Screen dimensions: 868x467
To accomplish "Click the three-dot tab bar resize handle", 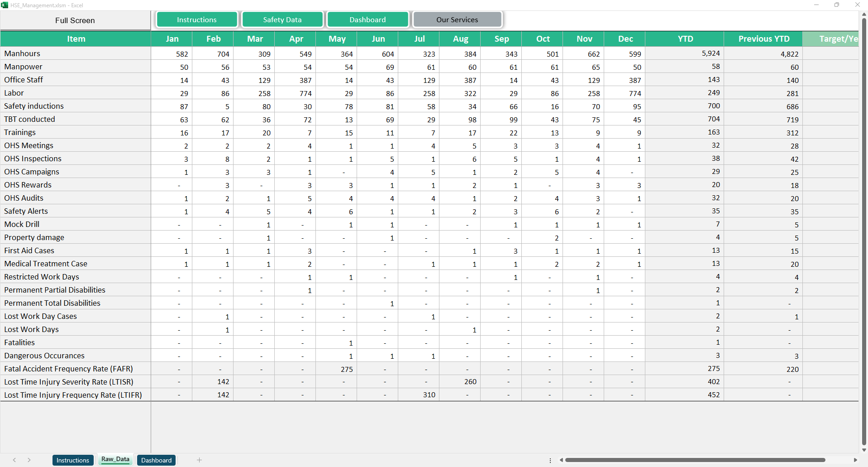I will (x=550, y=460).
